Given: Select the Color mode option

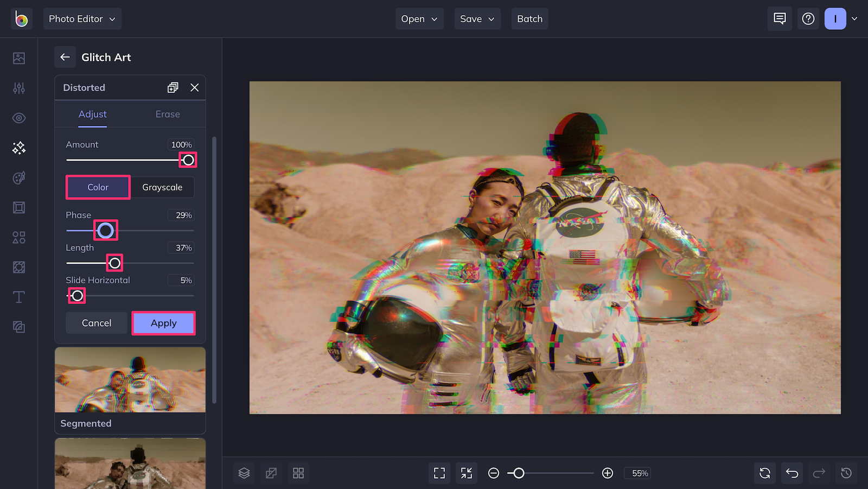Looking at the screenshot, I should click(x=98, y=187).
